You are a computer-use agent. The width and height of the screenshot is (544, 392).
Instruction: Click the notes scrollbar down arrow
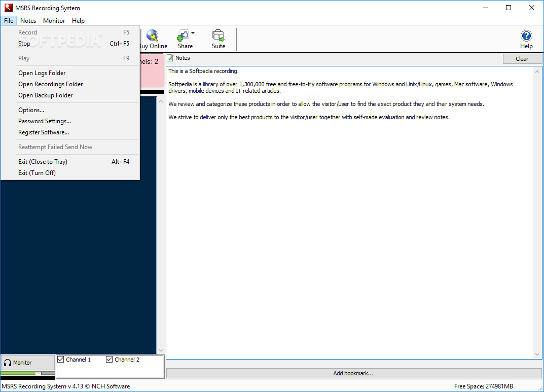coord(537,354)
